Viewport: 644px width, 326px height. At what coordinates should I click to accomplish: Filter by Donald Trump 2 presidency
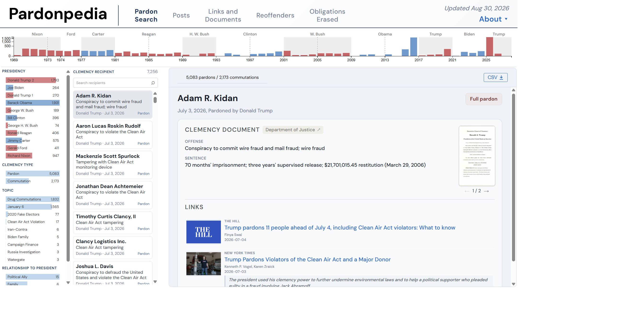point(33,80)
